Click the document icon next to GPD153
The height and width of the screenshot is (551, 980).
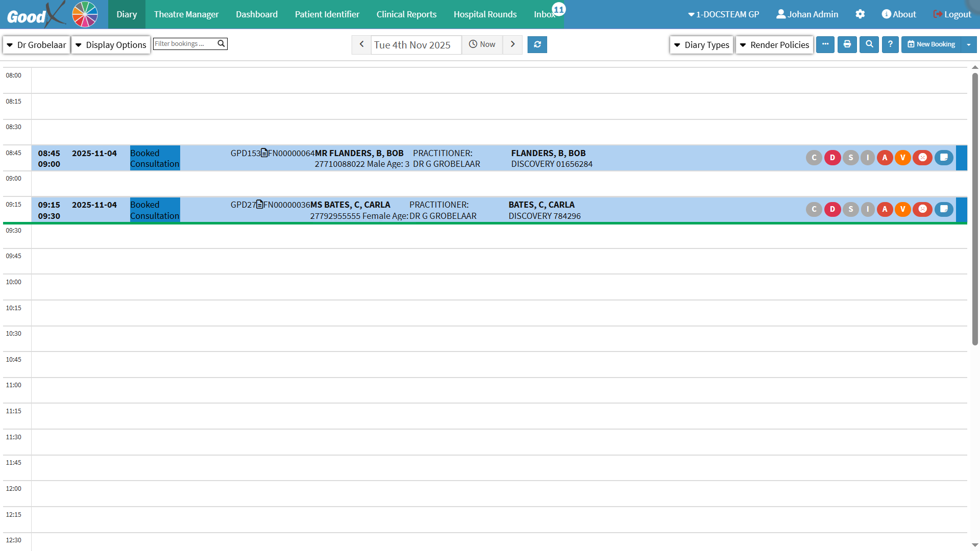(x=264, y=153)
